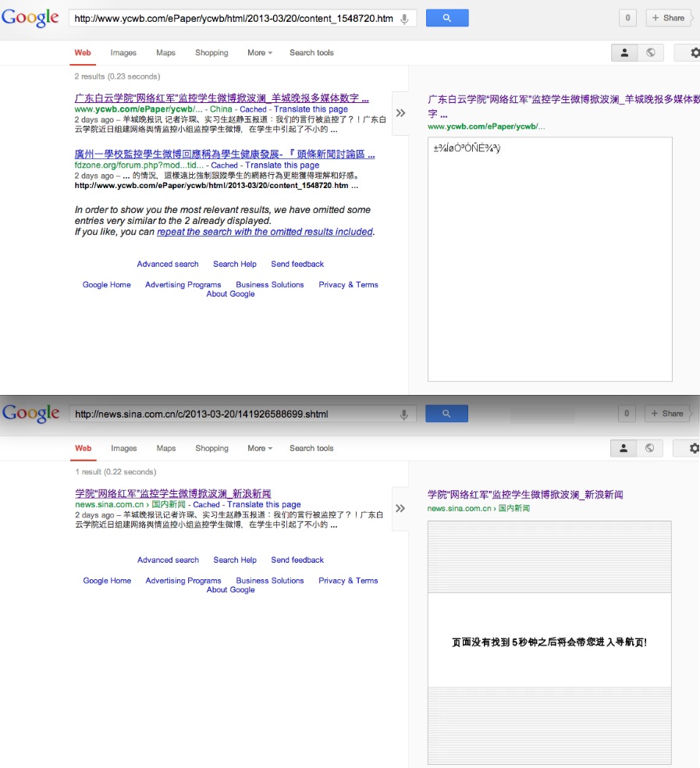Open fdzone.org forum result title
The height and width of the screenshot is (768, 700).
(224, 155)
